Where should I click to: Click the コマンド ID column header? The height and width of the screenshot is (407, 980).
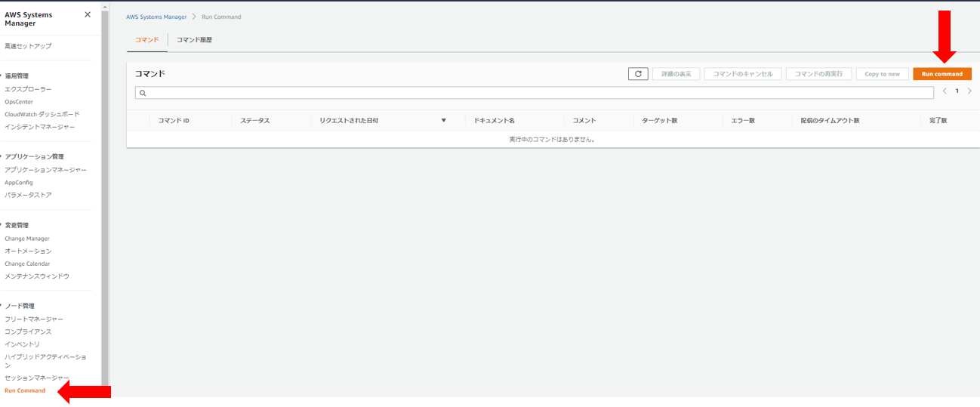click(174, 121)
